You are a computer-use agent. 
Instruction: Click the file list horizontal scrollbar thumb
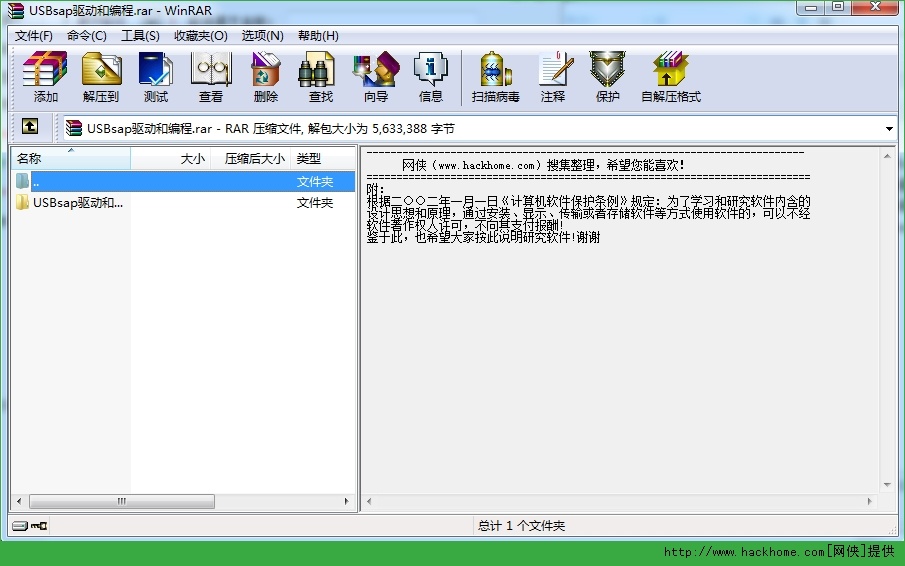coord(122,501)
